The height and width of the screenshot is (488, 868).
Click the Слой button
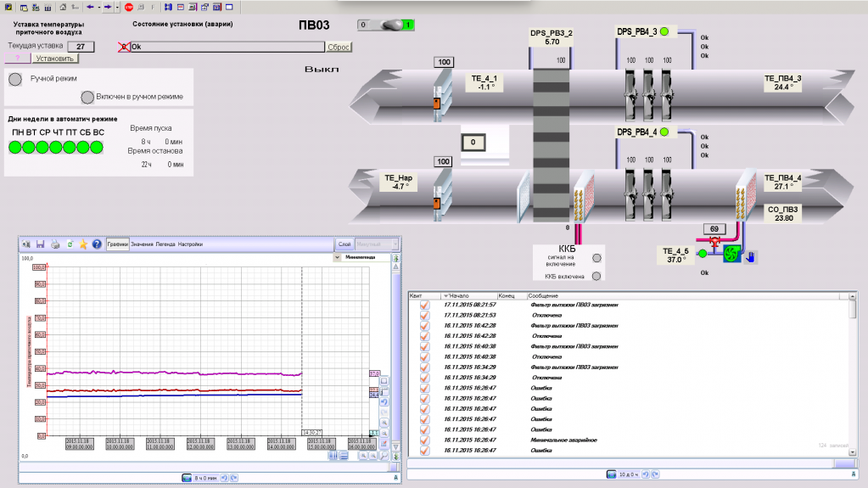pos(344,244)
